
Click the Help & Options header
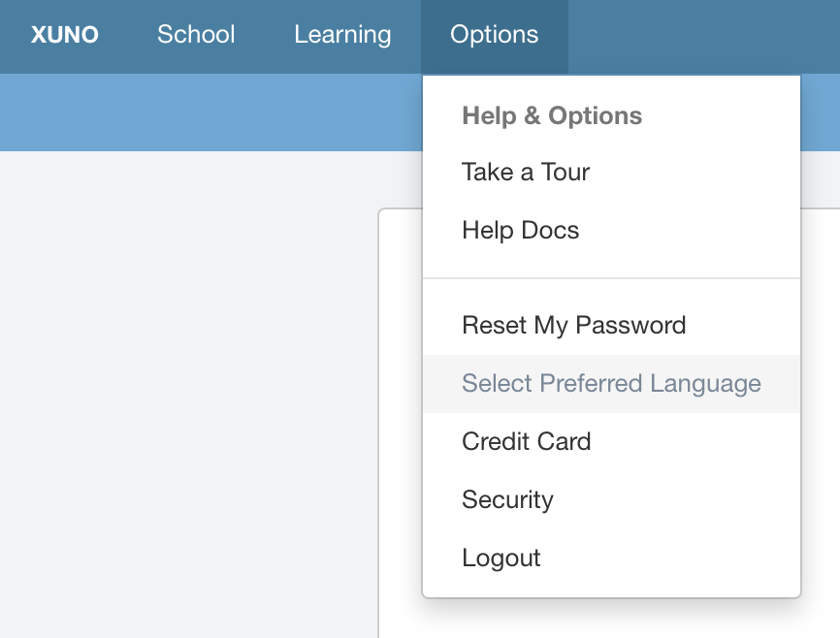(x=552, y=116)
